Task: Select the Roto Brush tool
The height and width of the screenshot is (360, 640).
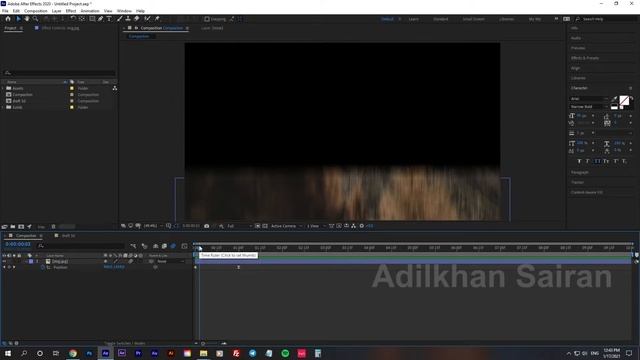Action: click(x=147, y=19)
